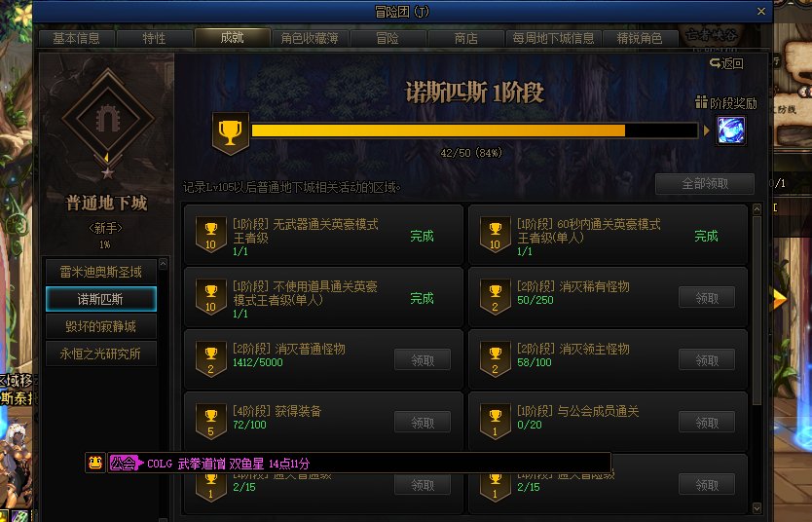Switch to the 特性 tab
The height and width of the screenshot is (522, 812).
[x=154, y=38]
